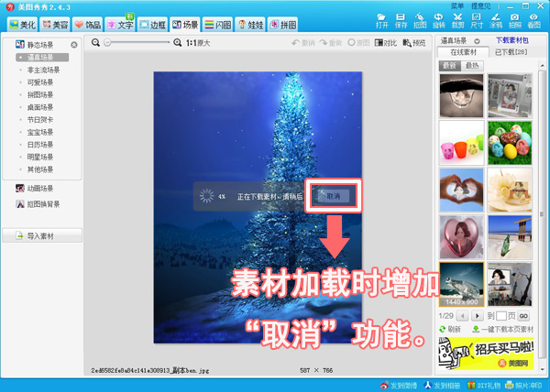Click the 保存 (Save) toolbar icon

click(x=402, y=19)
